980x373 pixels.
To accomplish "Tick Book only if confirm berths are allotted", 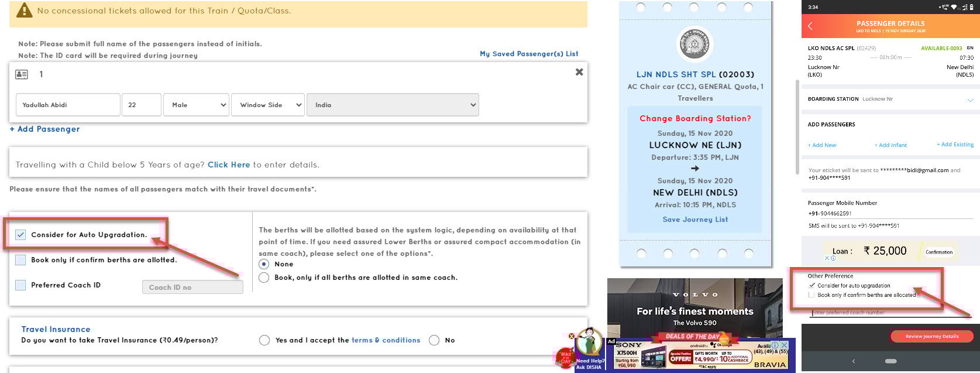I will [x=20, y=260].
